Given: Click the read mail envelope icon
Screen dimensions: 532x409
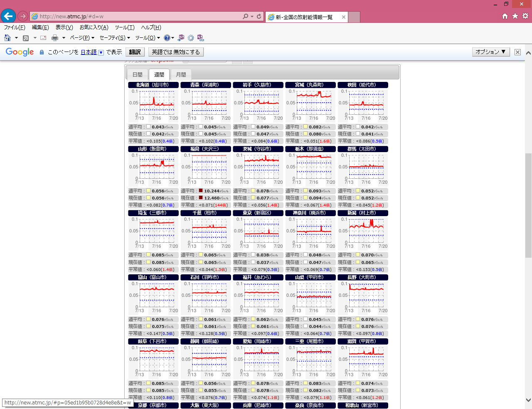Looking at the screenshot, I should [43, 38].
